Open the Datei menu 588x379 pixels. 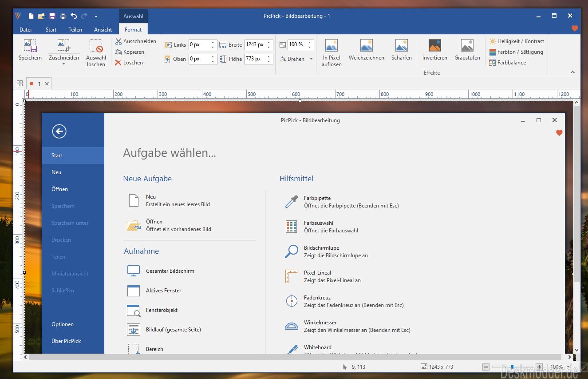pos(26,30)
